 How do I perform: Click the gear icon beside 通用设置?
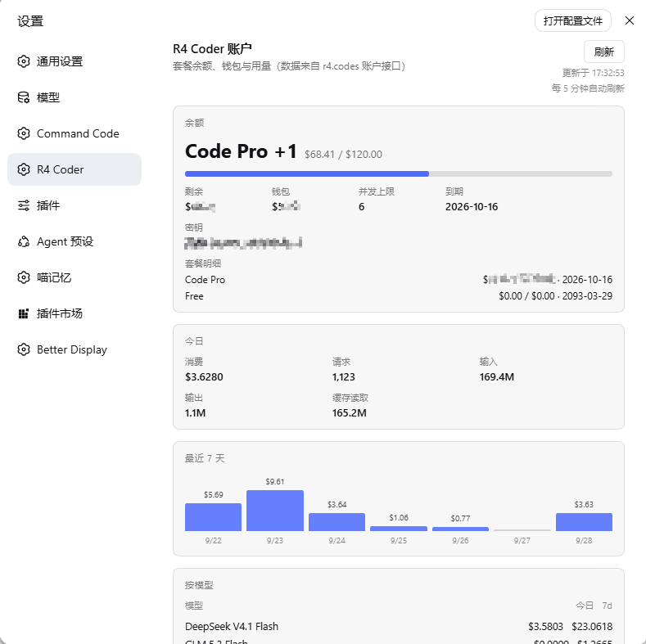[x=24, y=61]
